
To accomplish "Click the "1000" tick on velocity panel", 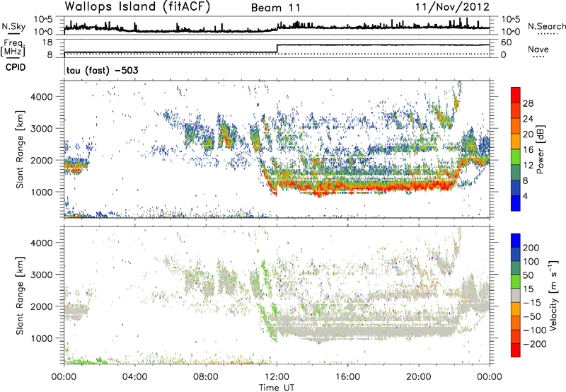I will click(42, 338).
